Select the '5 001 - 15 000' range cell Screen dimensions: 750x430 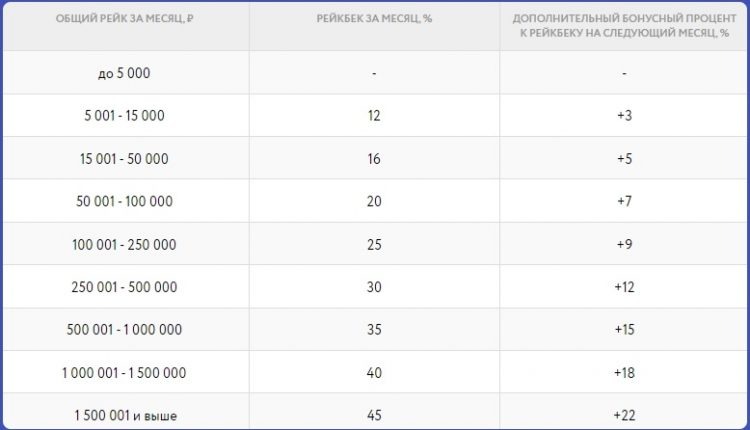point(125,116)
